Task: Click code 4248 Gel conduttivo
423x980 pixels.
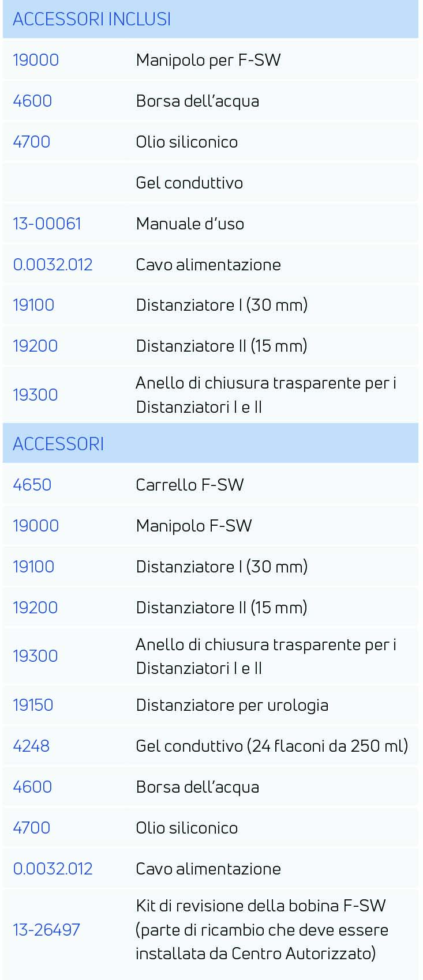Action: point(31,745)
